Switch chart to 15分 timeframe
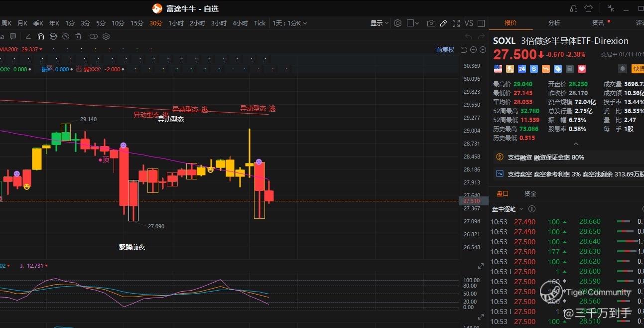The height and width of the screenshot is (328, 644). [137, 23]
